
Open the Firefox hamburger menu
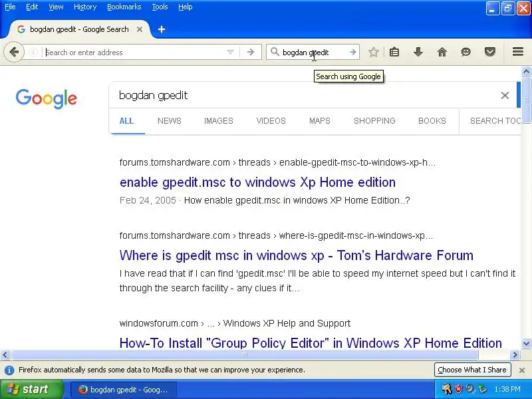pos(518,52)
